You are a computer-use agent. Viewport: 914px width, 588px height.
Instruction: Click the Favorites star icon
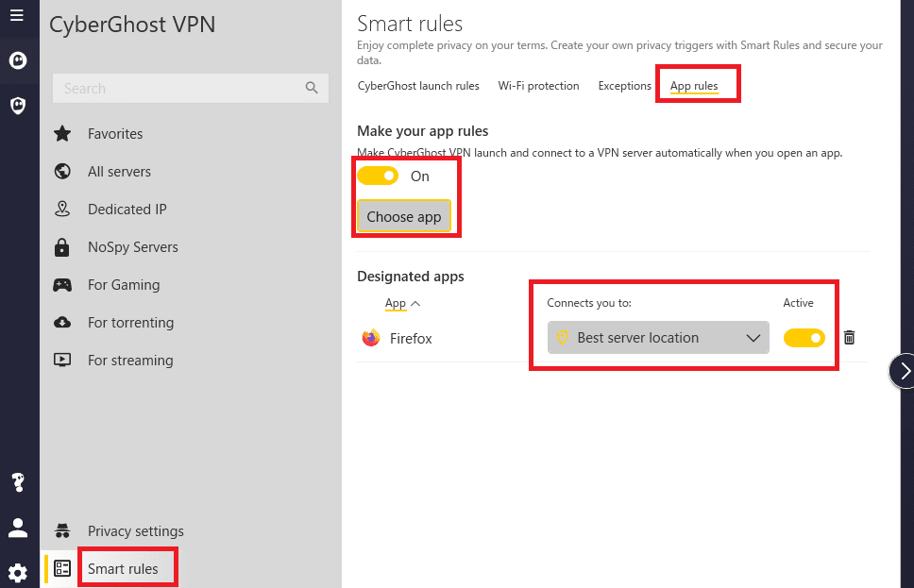[x=62, y=133]
